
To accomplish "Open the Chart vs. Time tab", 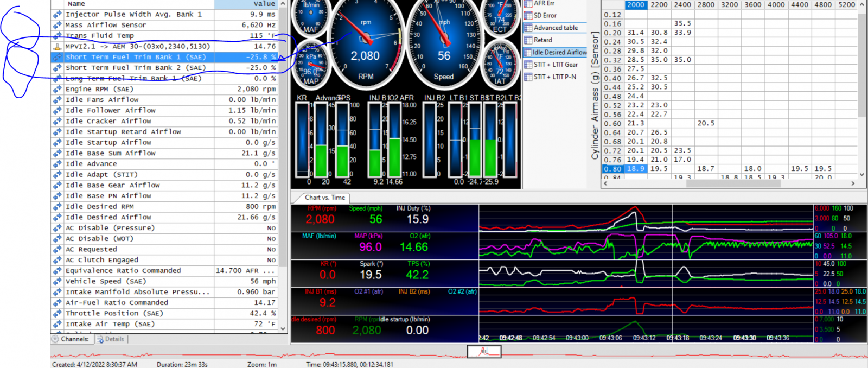I will (324, 198).
